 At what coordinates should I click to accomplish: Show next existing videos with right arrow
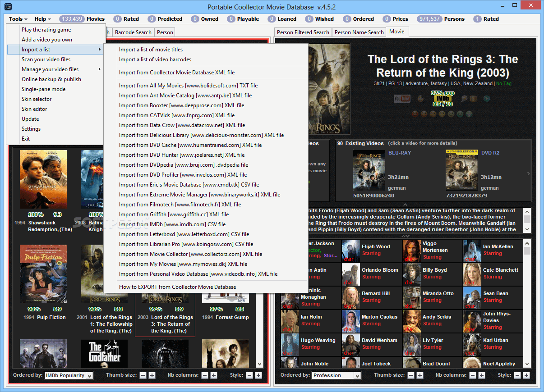[529, 173]
